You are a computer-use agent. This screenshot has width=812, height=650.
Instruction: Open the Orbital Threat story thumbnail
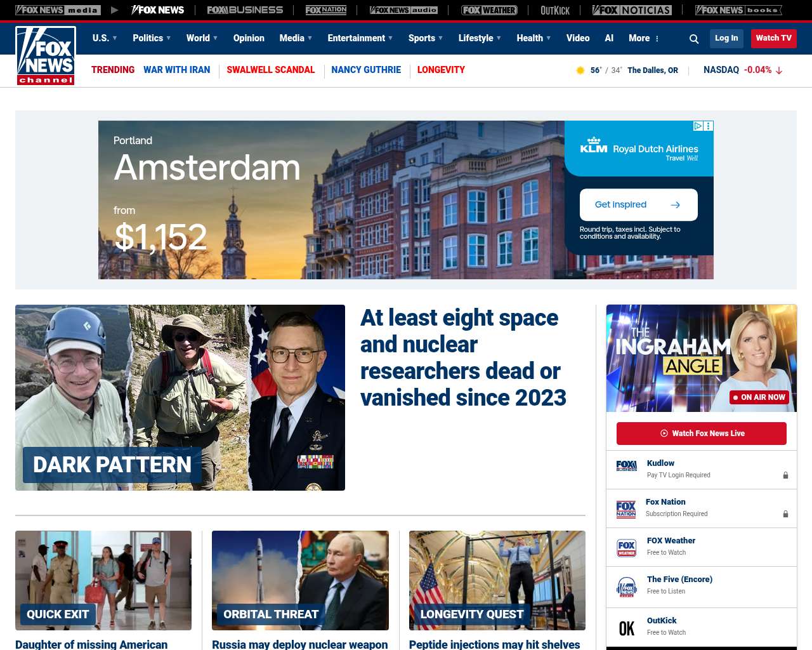coord(300,580)
